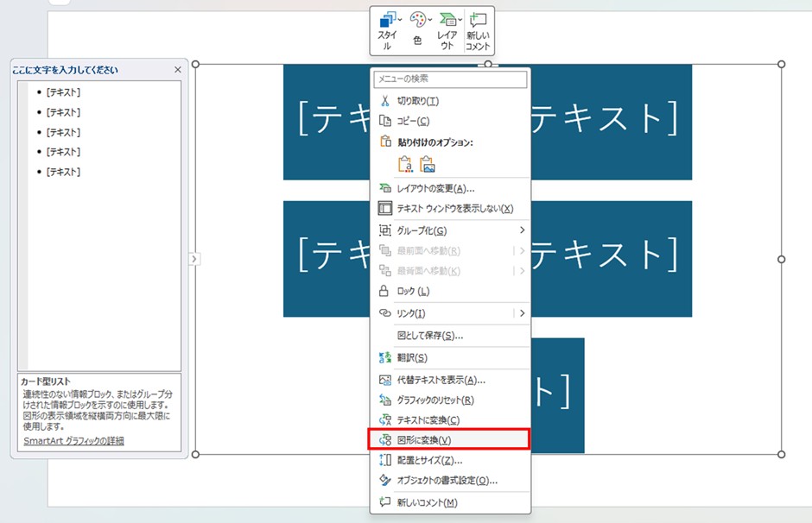Select the first [テキスト] bullet in text pane

(63, 92)
